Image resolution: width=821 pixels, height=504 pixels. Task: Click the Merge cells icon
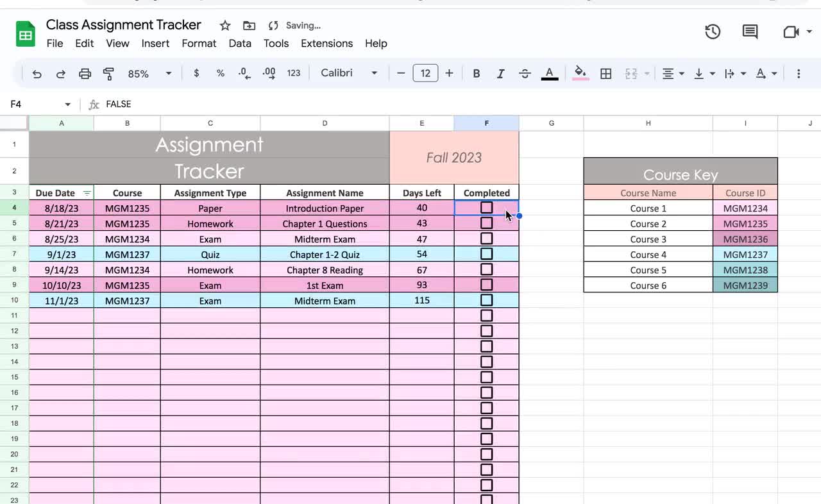tap(632, 73)
